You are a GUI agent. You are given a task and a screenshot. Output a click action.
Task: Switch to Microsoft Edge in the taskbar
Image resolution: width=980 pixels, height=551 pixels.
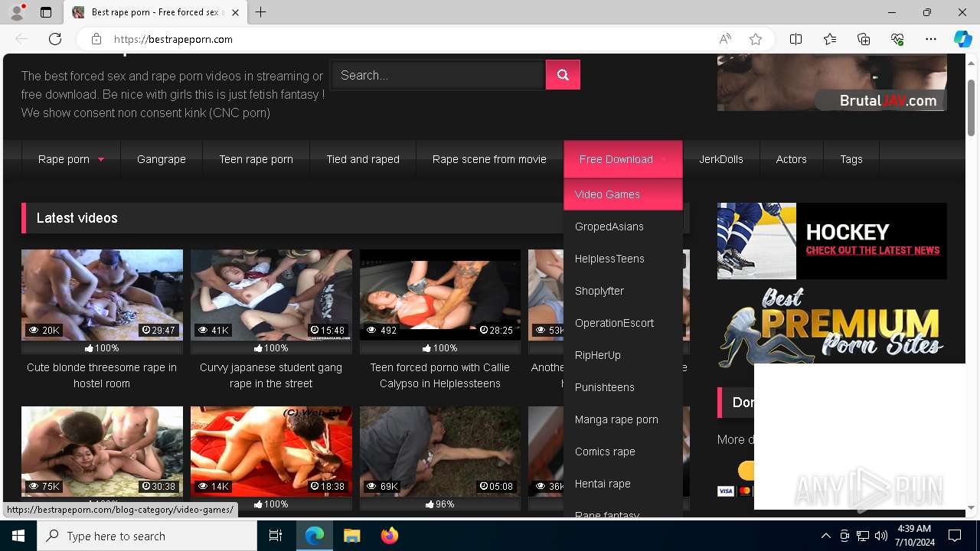click(x=315, y=536)
